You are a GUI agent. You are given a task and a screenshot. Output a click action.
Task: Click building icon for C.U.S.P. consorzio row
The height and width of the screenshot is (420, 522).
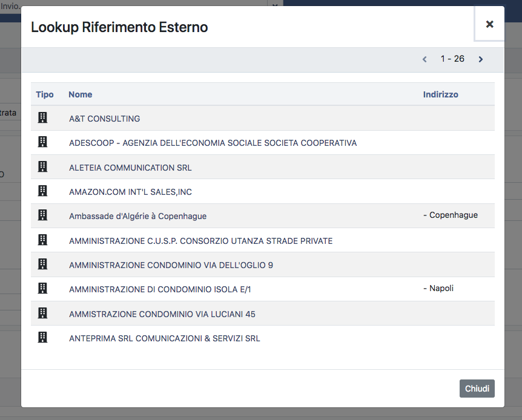42,240
